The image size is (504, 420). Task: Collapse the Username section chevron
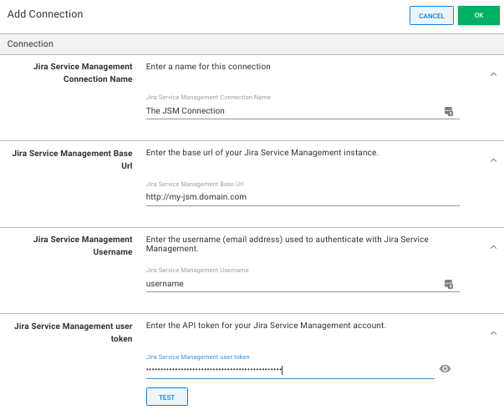coord(492,247)
